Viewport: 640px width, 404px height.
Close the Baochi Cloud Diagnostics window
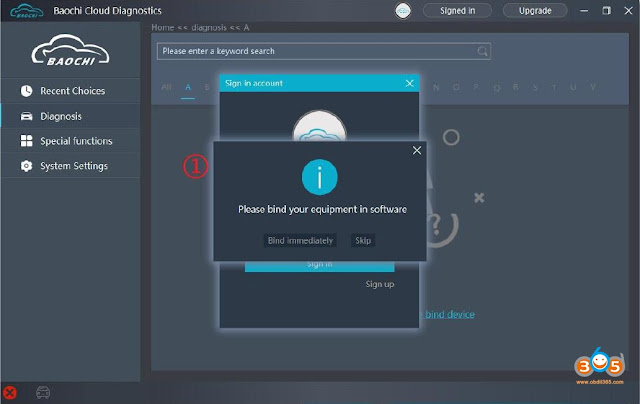(x=629, y=11)
